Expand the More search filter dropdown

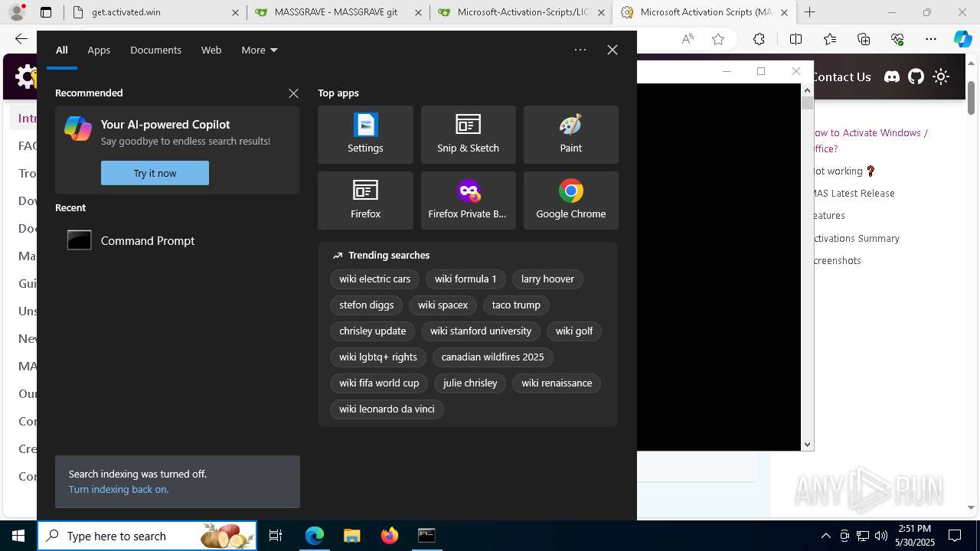point(260,50)
